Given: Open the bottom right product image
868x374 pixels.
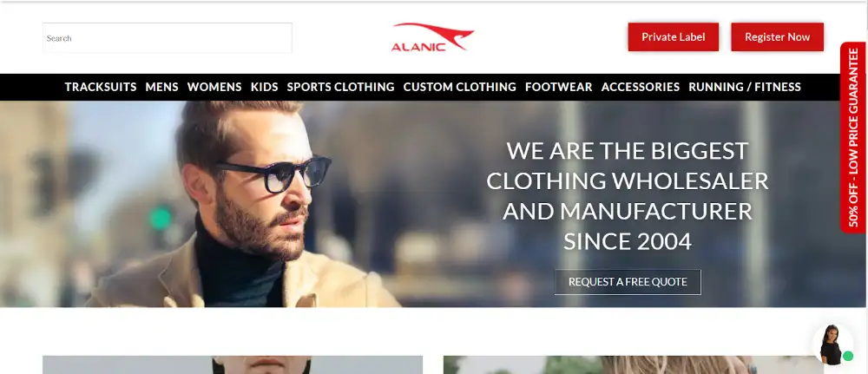Looking at the screenshot, I should [634, 365].
